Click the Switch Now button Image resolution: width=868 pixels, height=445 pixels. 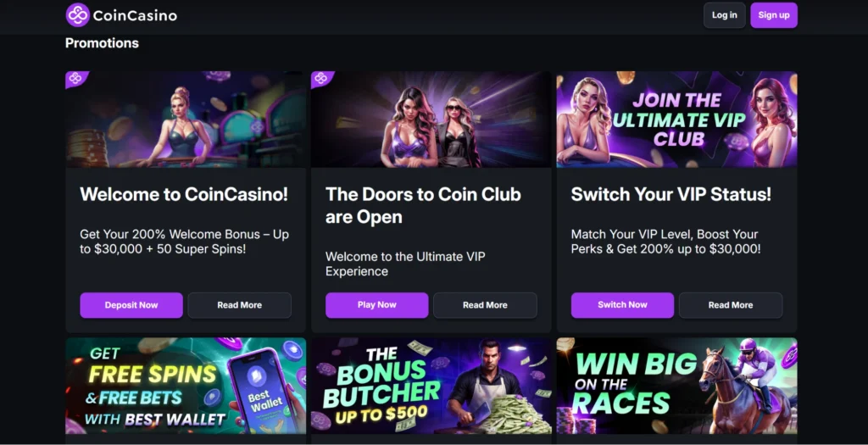point(622,305)
